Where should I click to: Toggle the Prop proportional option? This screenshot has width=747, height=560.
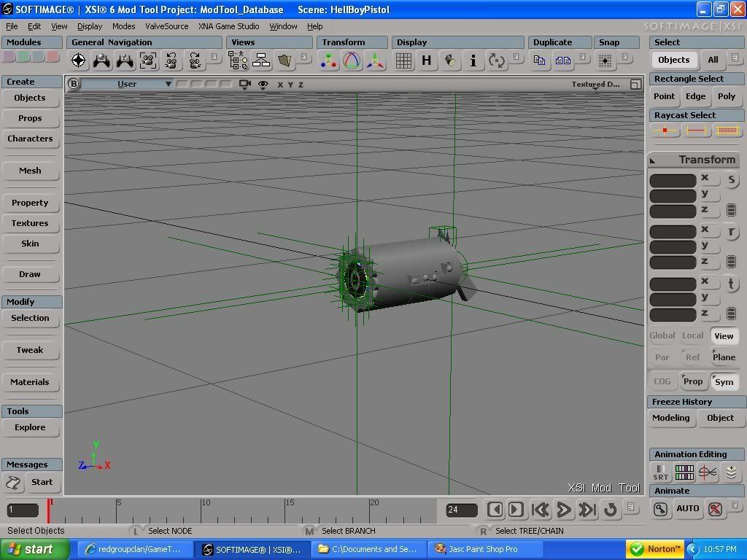pos(693,381)
